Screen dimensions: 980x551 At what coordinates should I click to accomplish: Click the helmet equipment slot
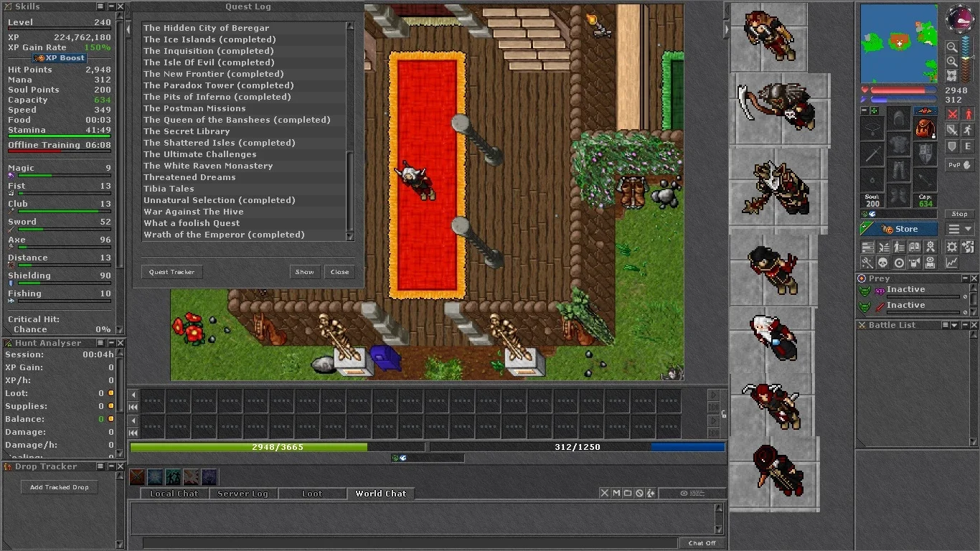899,118
